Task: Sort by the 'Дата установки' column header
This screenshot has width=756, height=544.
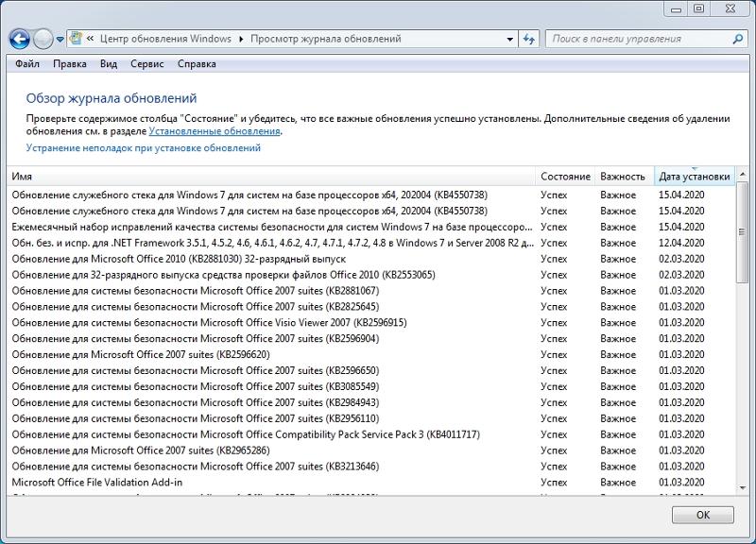Action: pyautogui.click(x=695, y=177)
